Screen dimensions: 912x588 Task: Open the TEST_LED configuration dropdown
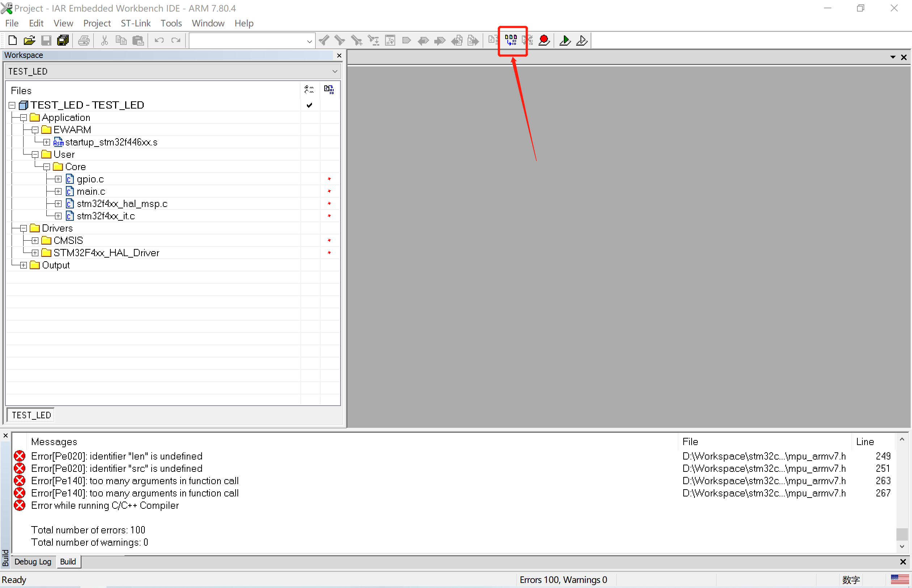pos(334,71)
